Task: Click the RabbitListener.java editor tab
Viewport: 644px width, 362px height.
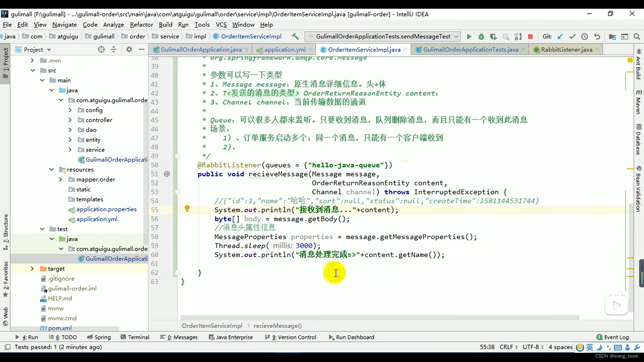Action: (x=567, y=50)
